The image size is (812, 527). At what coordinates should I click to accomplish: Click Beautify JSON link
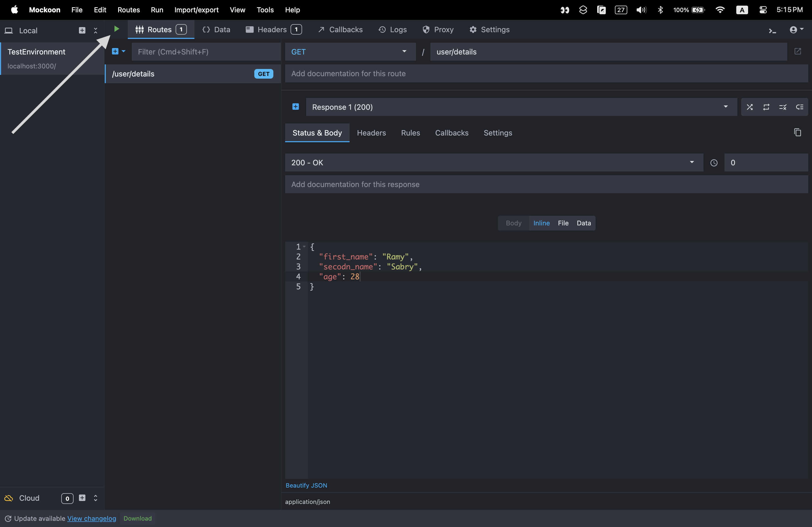tap(306, 485)
